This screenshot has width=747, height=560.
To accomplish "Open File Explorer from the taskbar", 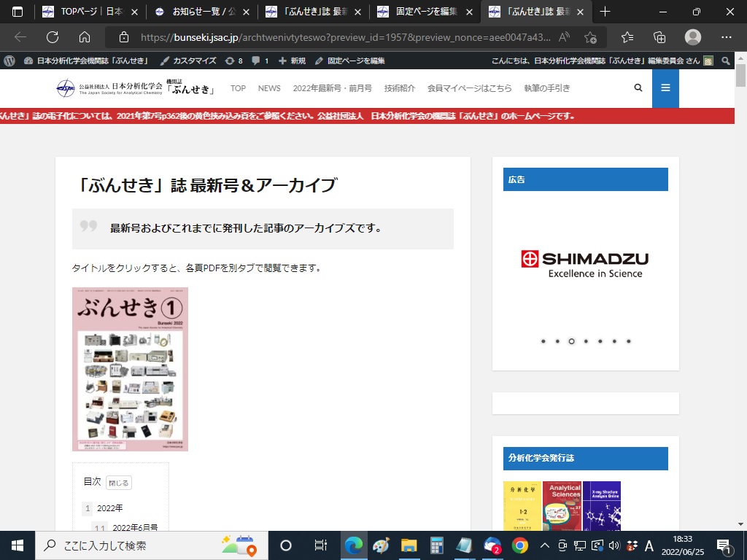I will click(x=409, y=545).
